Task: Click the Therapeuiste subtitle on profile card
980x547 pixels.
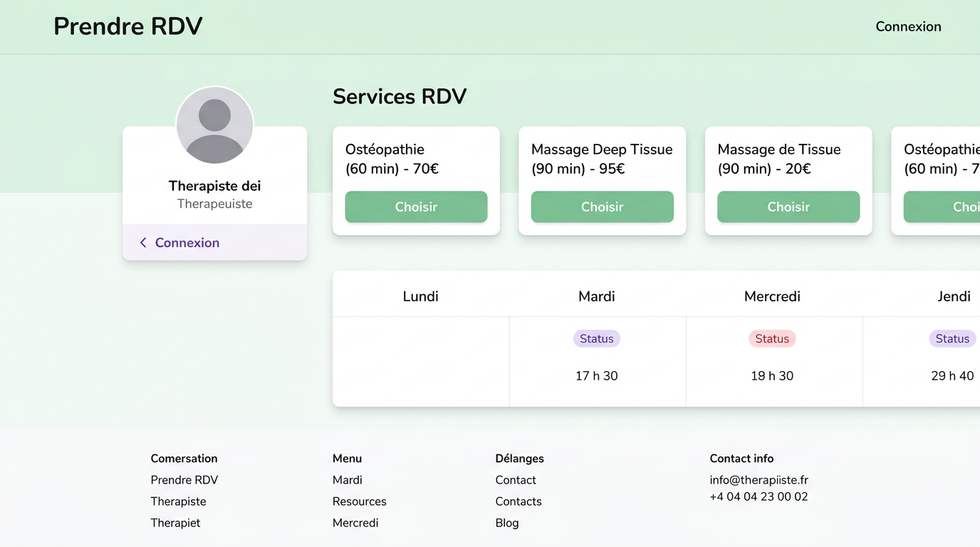Action: point(214,204)
